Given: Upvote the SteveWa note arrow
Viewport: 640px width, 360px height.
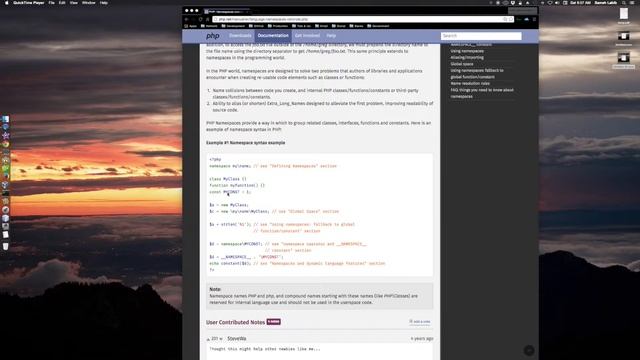Looking at the screenshot, I should 208,339.
